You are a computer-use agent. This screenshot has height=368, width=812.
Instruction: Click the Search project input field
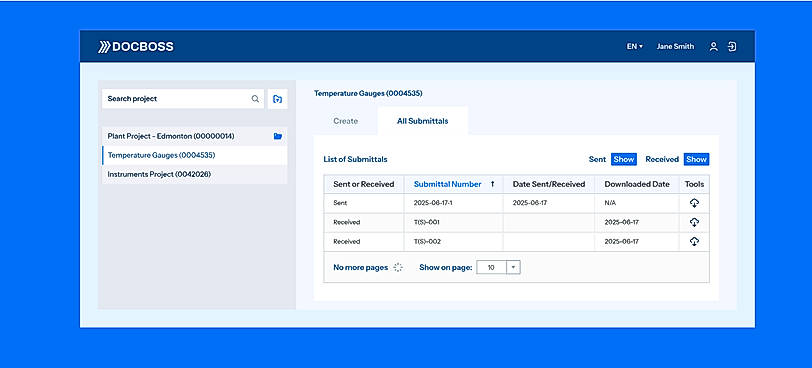tap(183, 99)
